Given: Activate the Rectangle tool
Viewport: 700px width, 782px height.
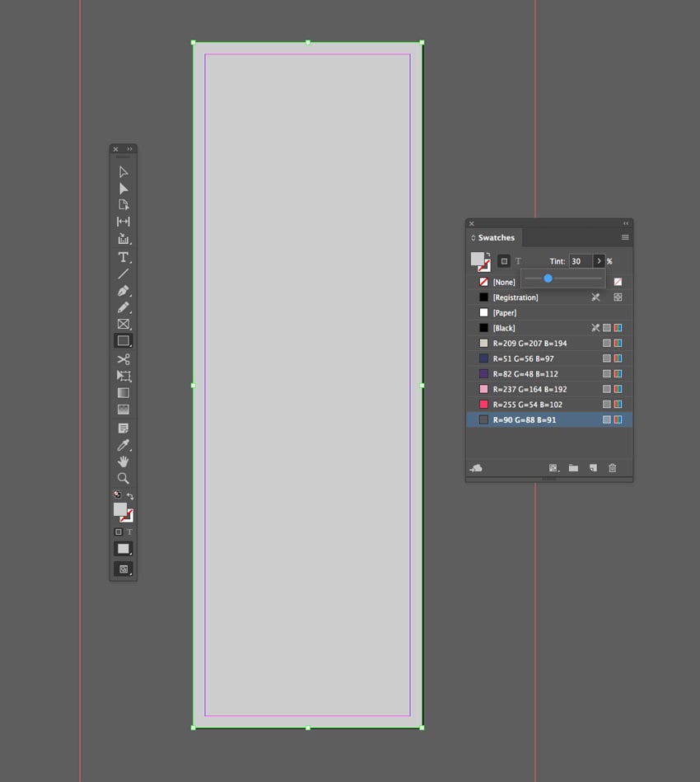Looking at the screenshot, I should coord(123,341).
